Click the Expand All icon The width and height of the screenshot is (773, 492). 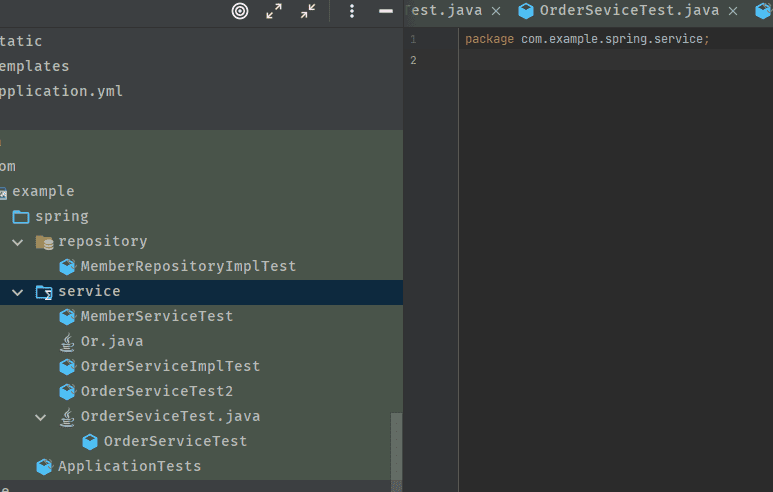tap(274, 11)
